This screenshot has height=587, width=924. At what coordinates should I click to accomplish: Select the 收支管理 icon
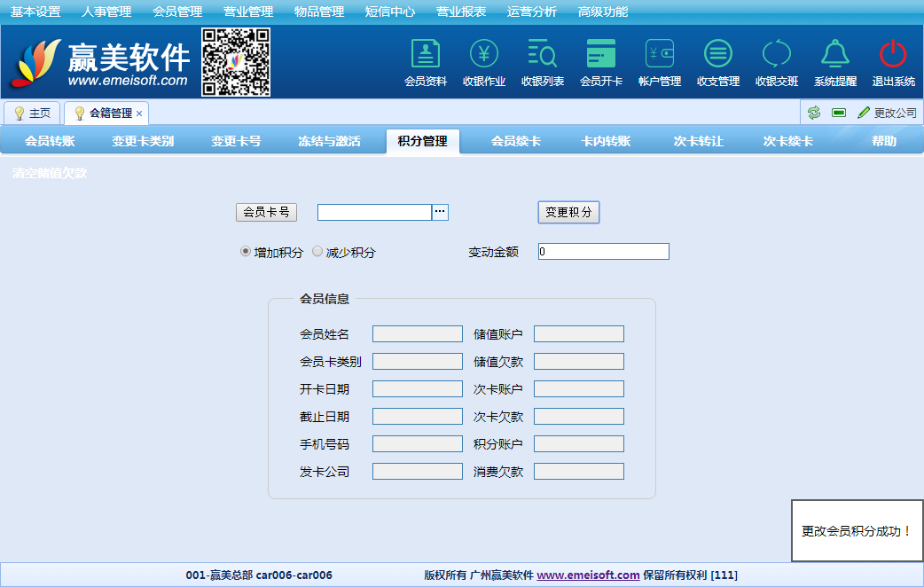(x=718, y=62)
